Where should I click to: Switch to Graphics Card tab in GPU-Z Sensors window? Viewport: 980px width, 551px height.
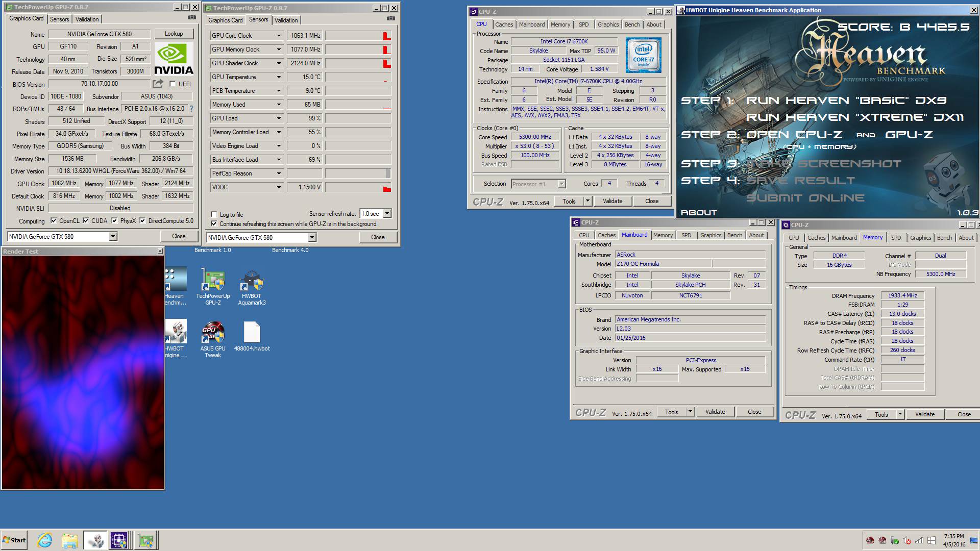[226, 20]
